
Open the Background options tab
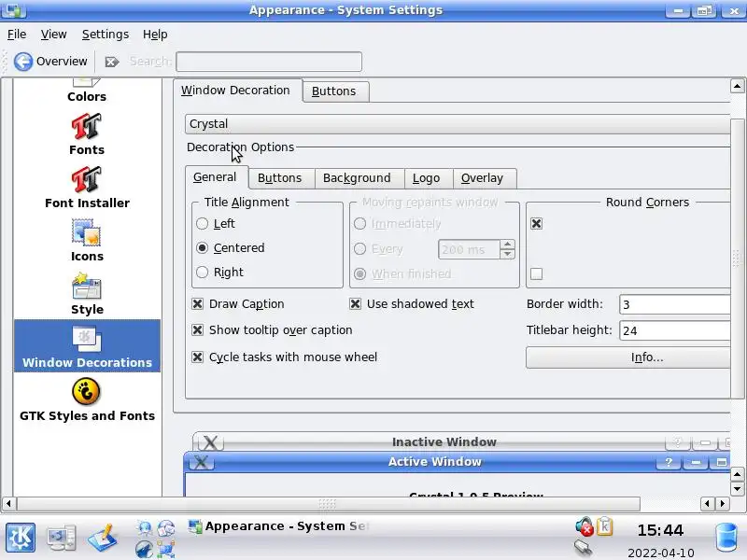tap(359, 178)
